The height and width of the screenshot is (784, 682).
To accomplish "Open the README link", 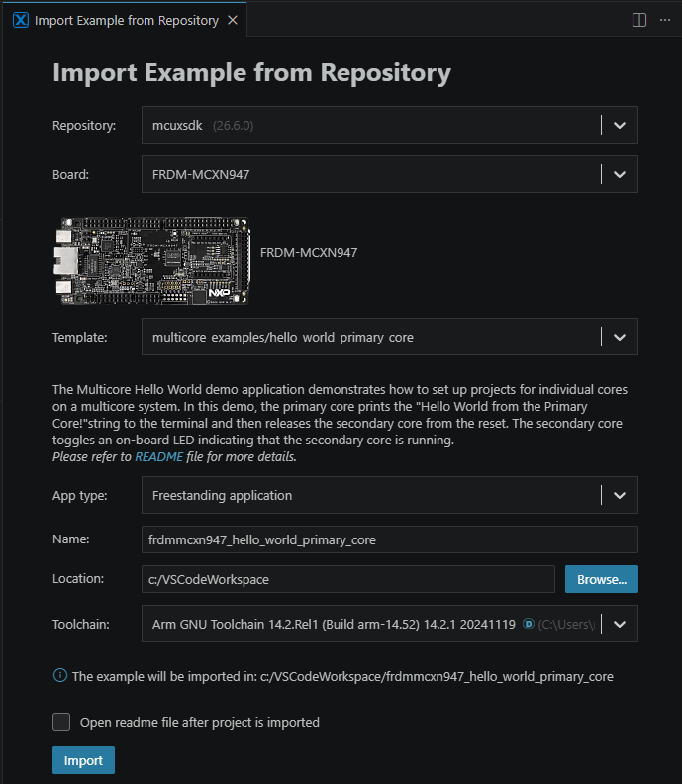I will 159,457.
